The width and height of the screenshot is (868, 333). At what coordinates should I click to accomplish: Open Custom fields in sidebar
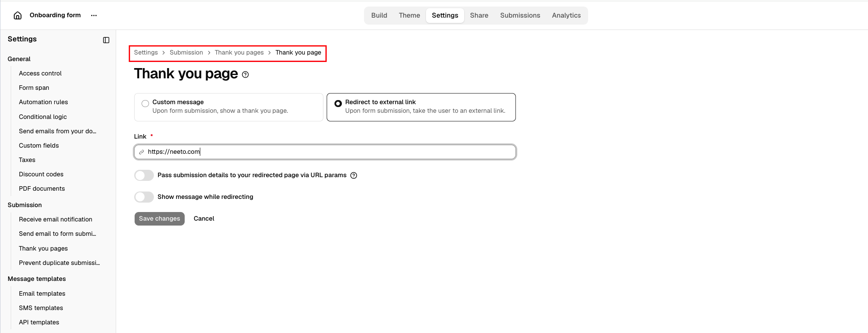click(39, 146)
